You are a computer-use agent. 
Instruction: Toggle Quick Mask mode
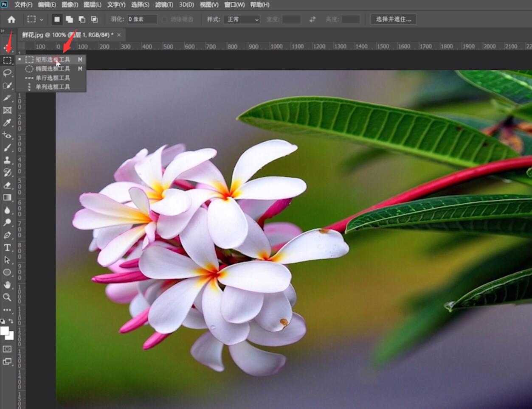(x=7, y=349)
